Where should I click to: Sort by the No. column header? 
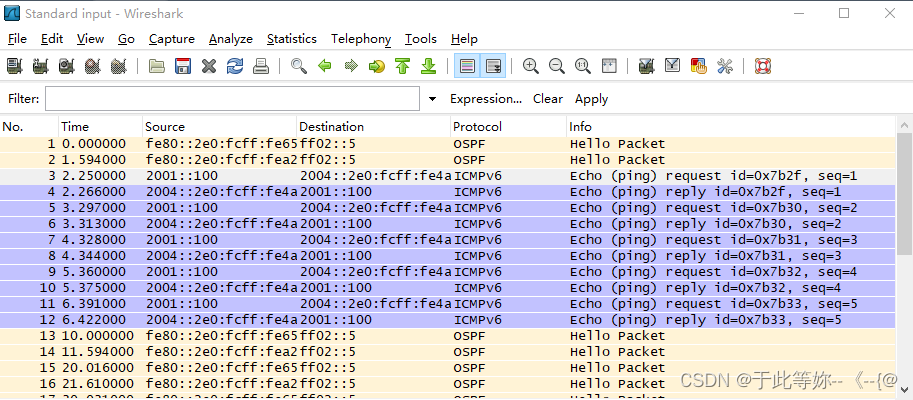click(29, 126)
